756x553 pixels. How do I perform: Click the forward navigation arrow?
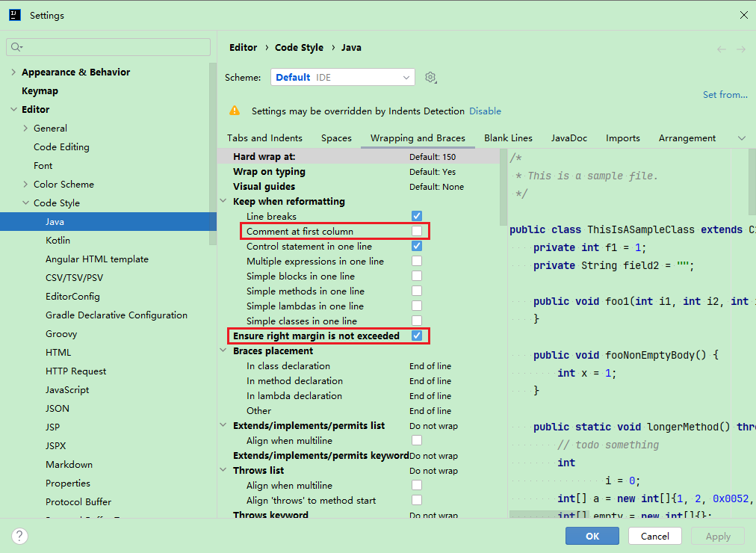(741, 49)
